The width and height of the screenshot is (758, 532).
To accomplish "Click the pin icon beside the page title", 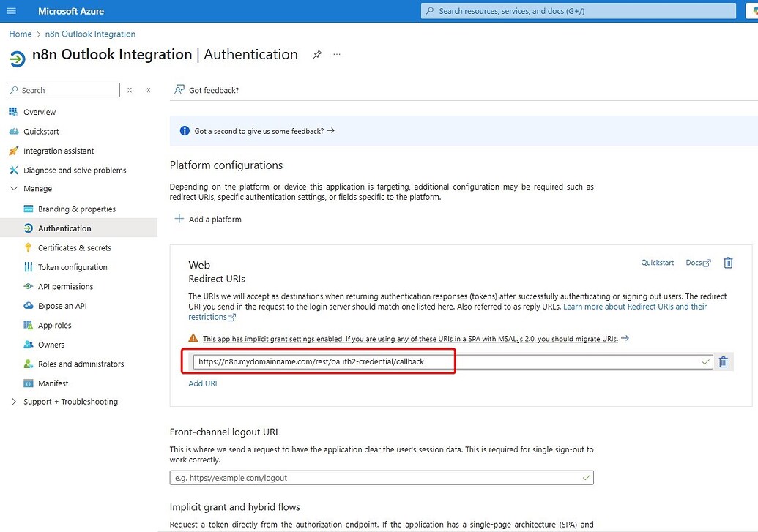I will click(316, 54).
